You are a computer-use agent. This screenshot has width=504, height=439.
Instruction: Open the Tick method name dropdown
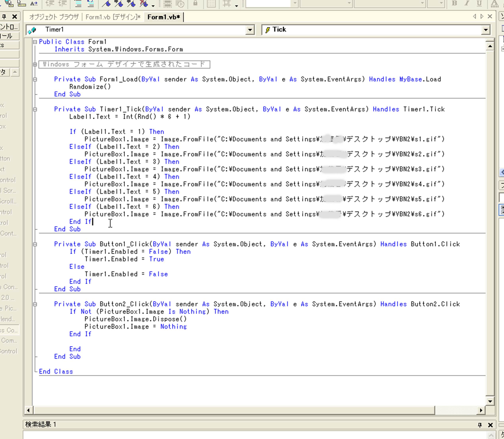click(x=485, y=30)
